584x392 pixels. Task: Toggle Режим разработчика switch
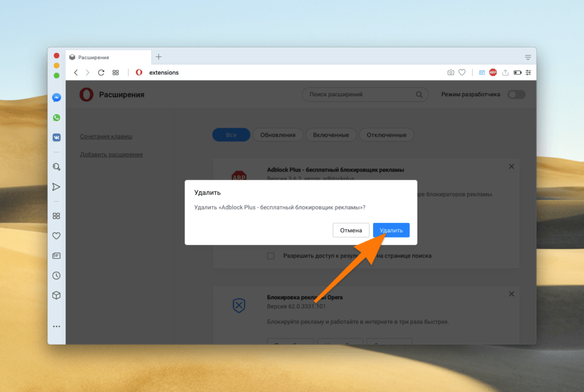516,95
